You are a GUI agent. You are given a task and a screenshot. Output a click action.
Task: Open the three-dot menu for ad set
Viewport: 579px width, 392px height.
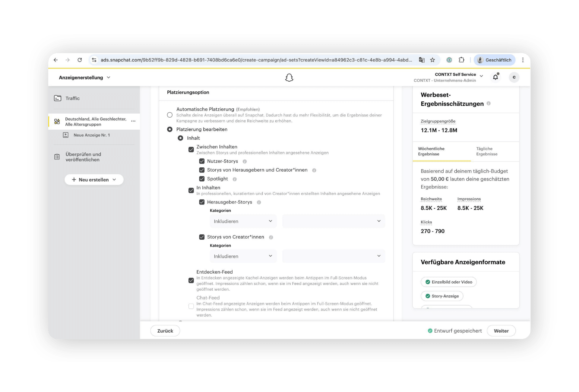click(x=133, y=121)
